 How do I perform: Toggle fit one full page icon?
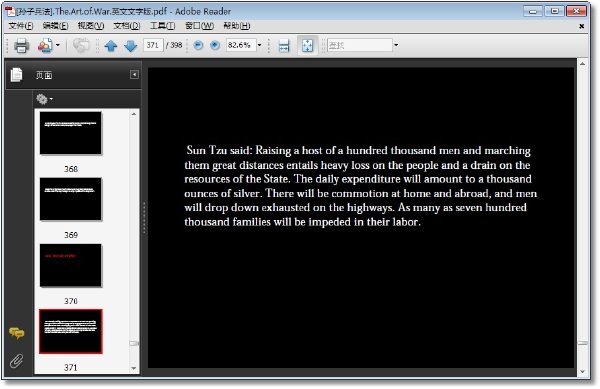pyautogui.click(x=308, y=46)
